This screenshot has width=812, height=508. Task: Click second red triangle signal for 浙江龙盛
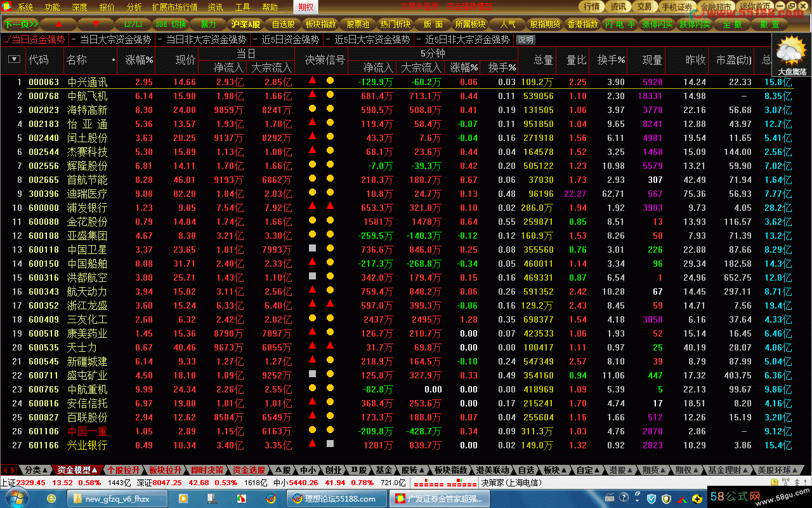[x=330, y=304]
